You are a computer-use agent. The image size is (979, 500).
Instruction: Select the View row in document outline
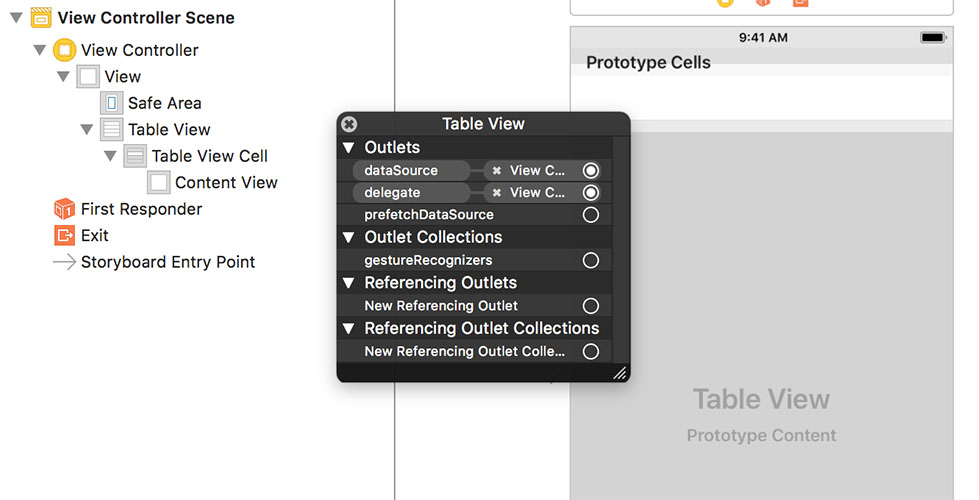pos(123,76)
